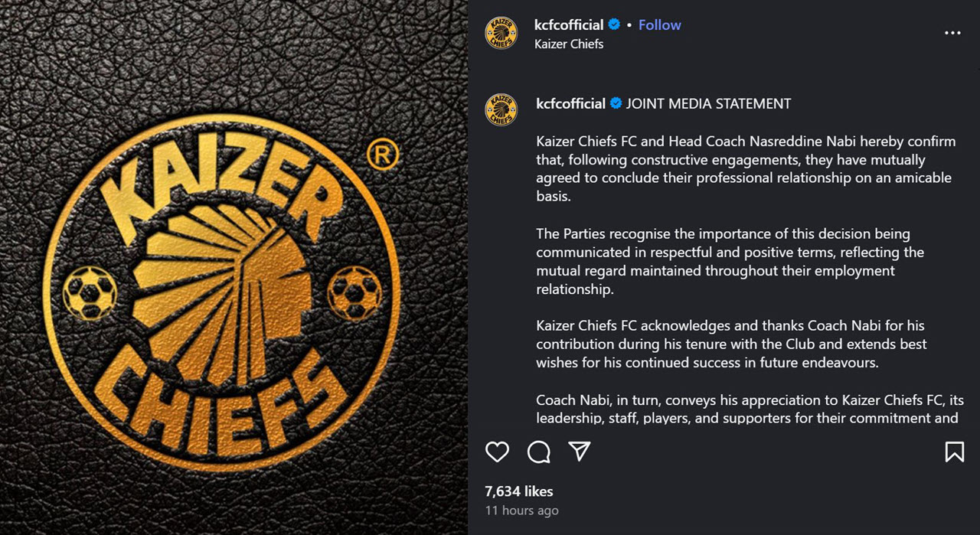Screen dimensions: 980x535
Task: Click the verified badge in the post header
Action: point(614,25)
